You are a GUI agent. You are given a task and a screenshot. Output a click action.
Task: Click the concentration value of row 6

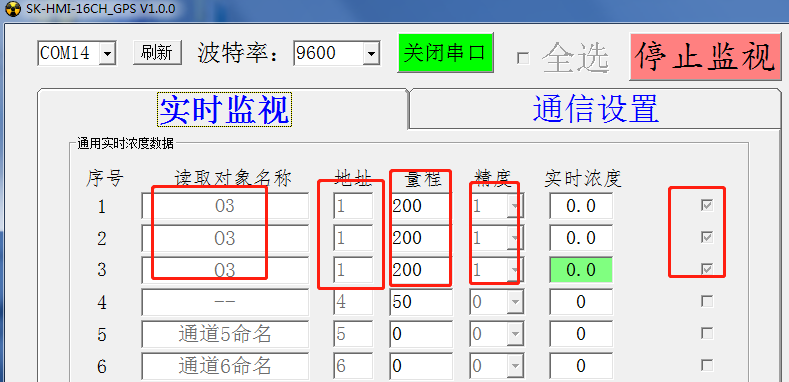pos(581,366)
